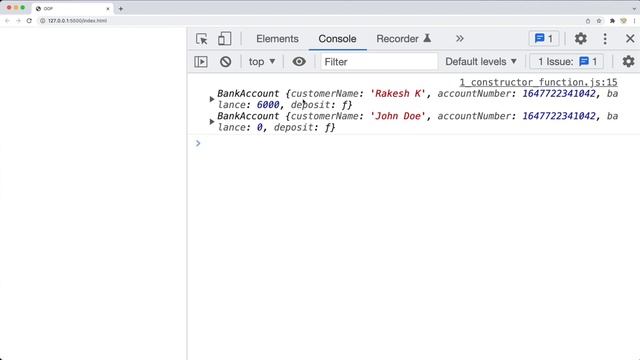Toggle the device toolbar icon
The width and height of the screenshot is (640, 360).
point(224,39)
